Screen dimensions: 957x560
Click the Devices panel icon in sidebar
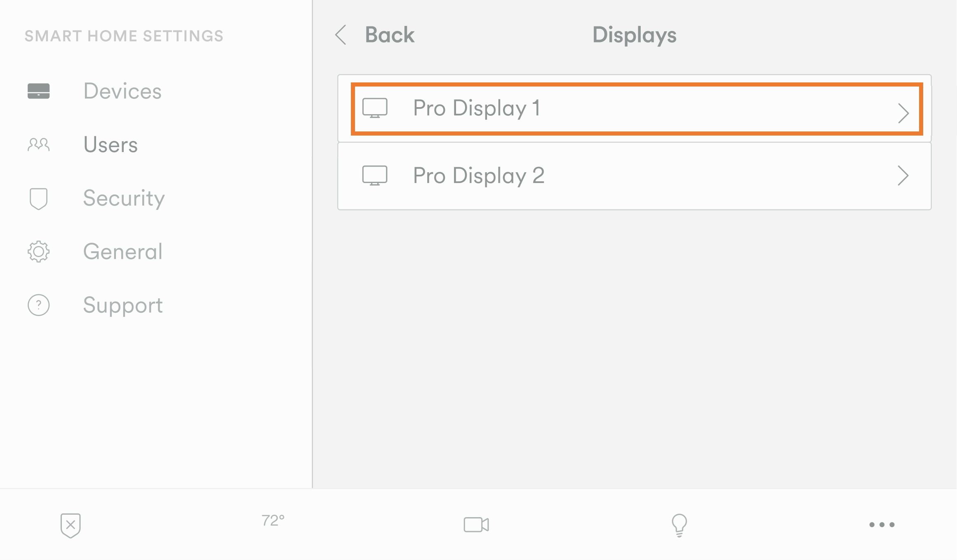[38, 91]
